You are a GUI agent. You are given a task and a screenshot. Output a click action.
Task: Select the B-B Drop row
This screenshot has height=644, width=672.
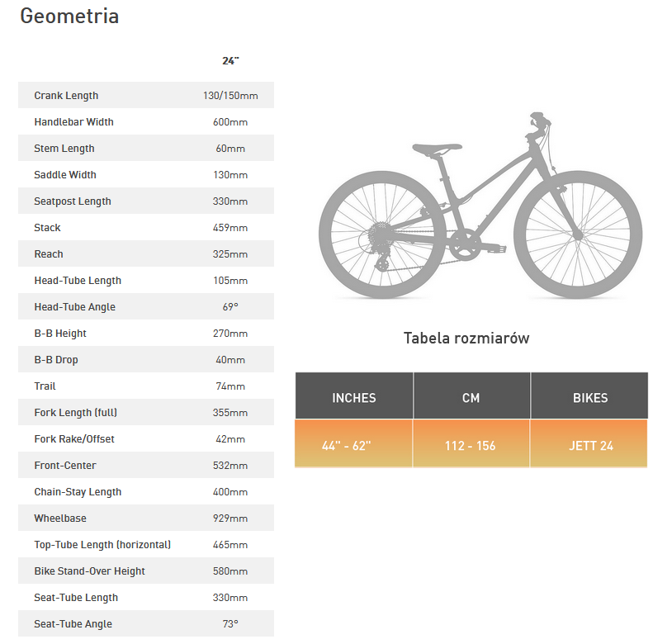(146, 359)
